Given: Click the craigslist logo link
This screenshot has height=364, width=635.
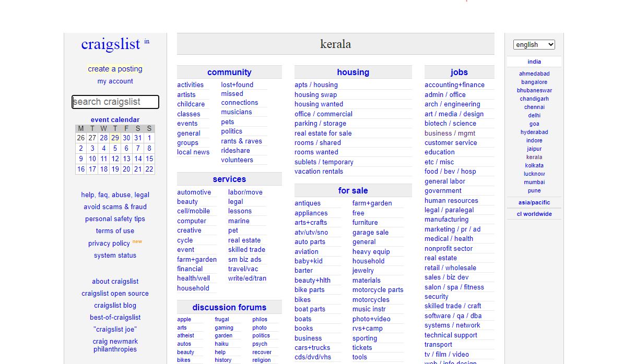Looking at the screenshot, I should click(111, 44).
